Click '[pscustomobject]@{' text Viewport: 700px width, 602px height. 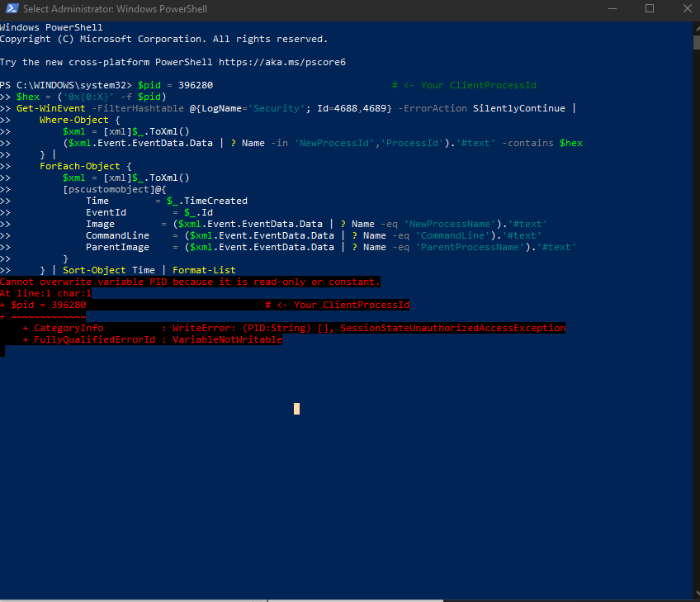(114, 189)
